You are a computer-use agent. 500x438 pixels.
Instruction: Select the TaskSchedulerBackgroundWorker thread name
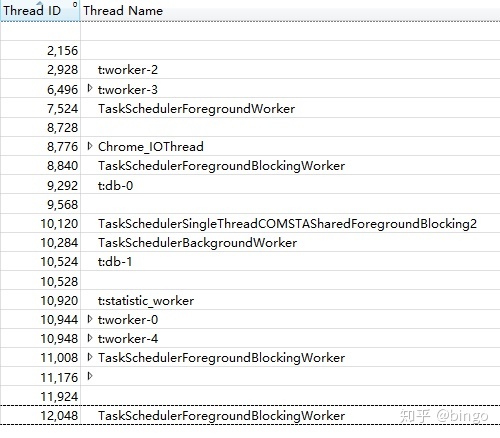(x=197, y=243)
